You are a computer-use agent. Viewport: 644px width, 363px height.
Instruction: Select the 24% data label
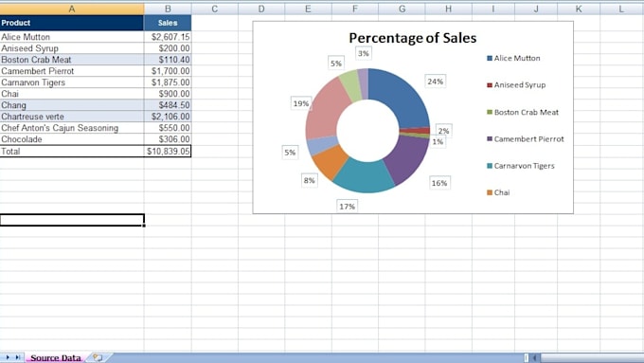point(435,82)
